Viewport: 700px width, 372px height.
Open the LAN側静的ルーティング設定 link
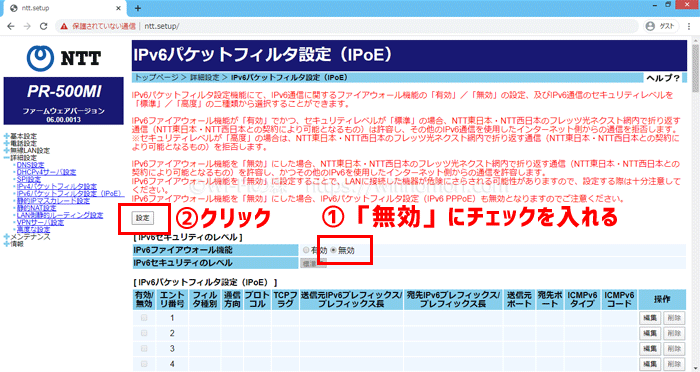tap(60, 215)
